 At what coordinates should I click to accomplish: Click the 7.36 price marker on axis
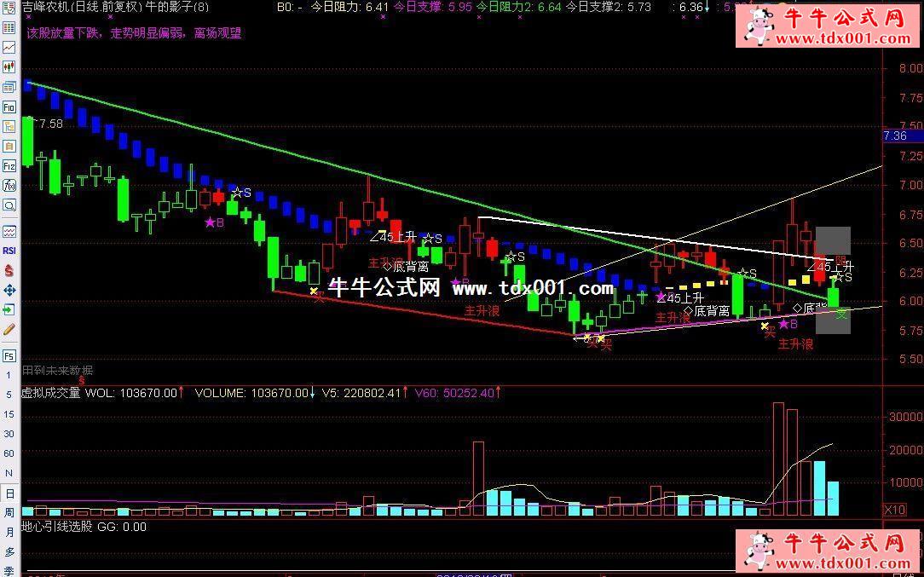point(896,136)
